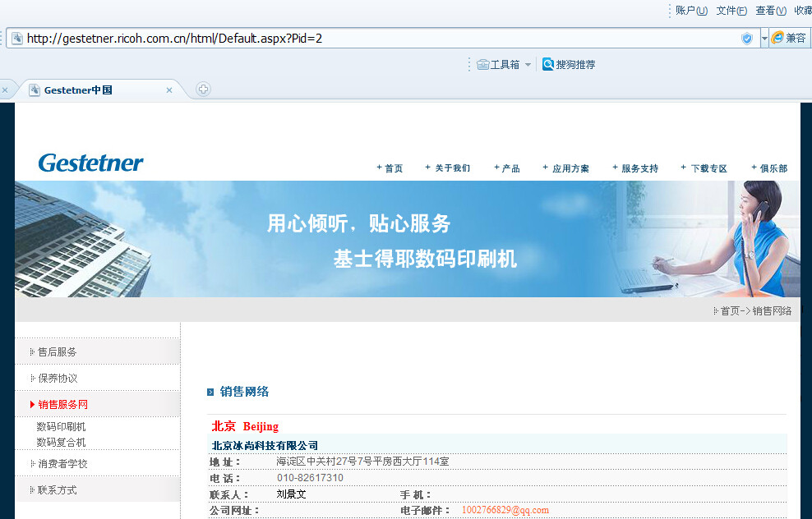Screen dimensions: 812x519
Task: Click phone number 010-82617310
Action: [310, 478]
